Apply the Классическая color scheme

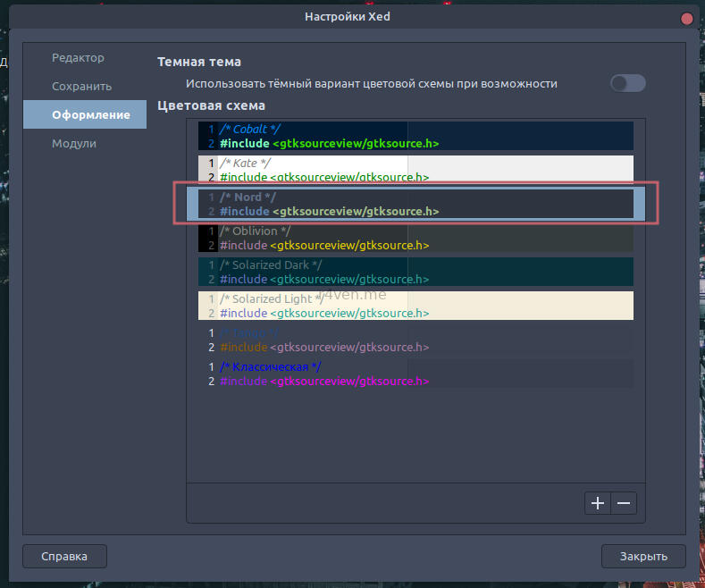[x=415, y=374]
